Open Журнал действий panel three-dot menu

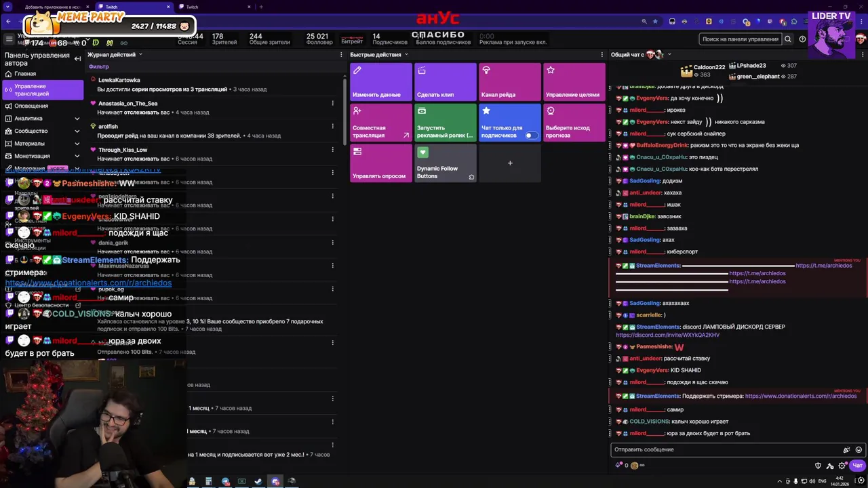[x=342, y=54]
